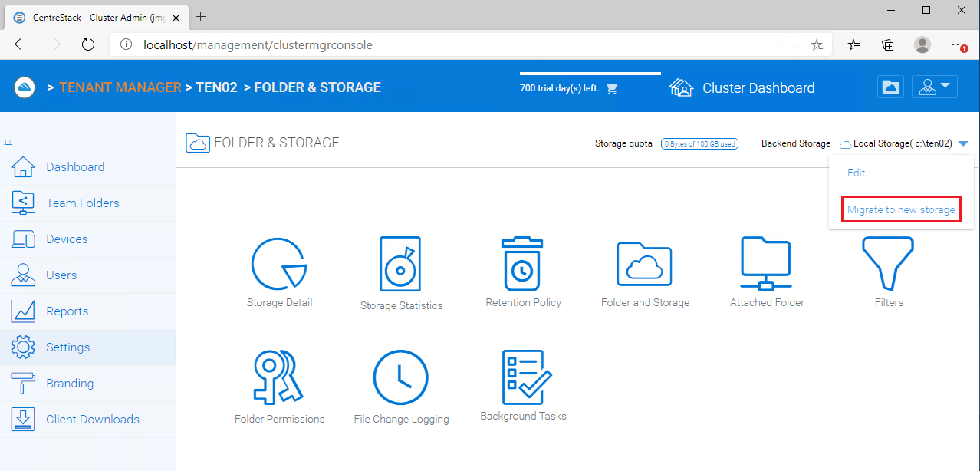This screenshot has width=980, height=471.
Task: Open the cloud folder button in header
Action: (891, 87)
